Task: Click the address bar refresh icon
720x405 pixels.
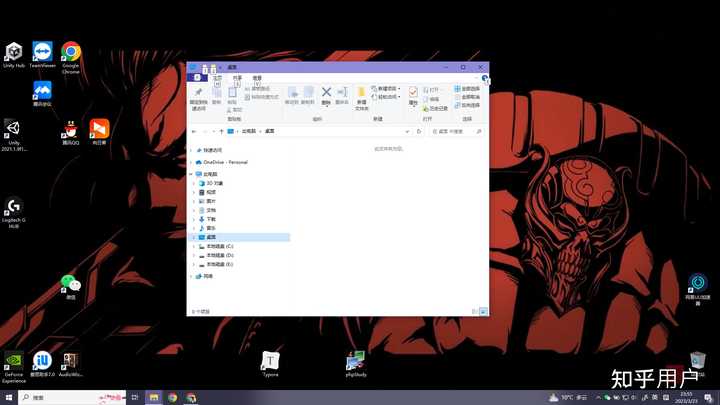Action: 419,131
